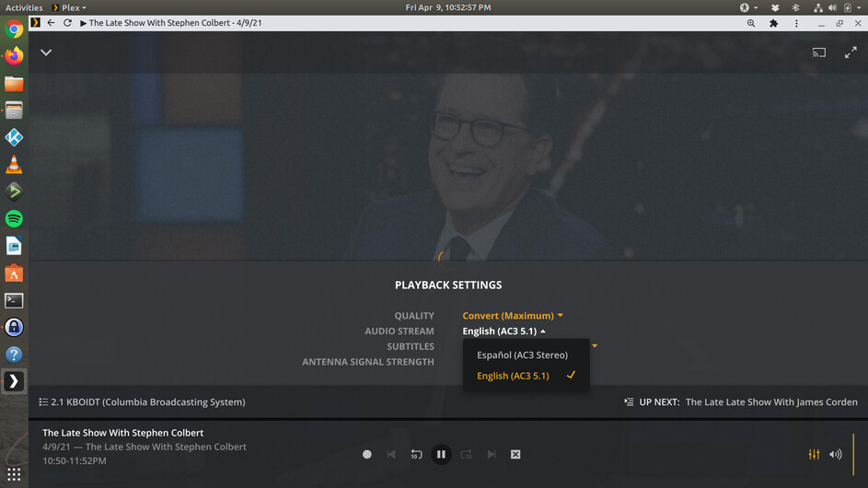The image size is (868, 488).
Task: Enter fullscreen player mode
Action: (851, 52)
